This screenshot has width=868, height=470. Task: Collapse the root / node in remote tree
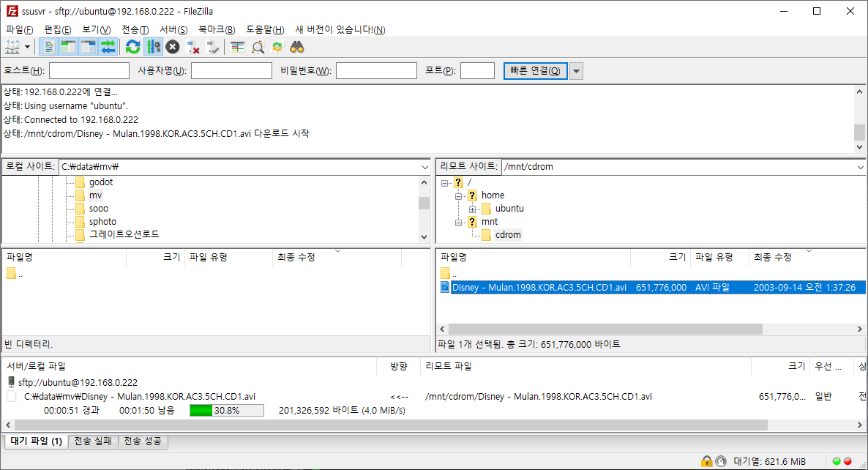pyautogui.click(x=444, y=183)
